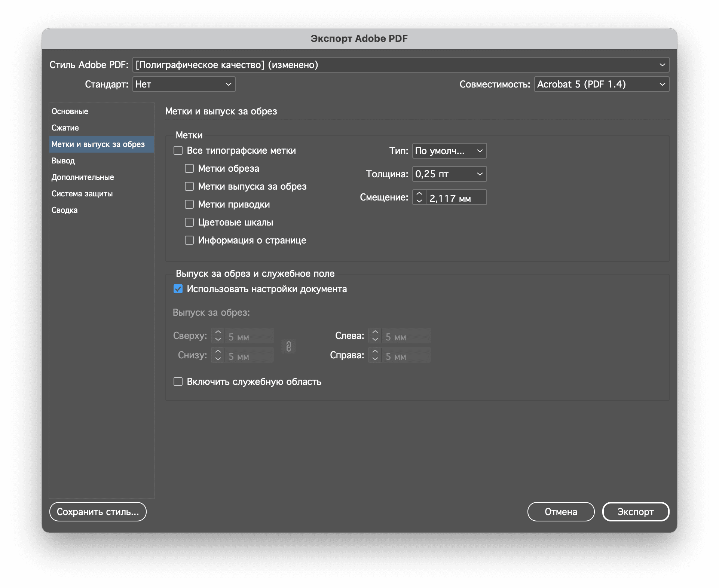Check the Метки обреза option
The width and height of the screenshot is (719, 588).
[x=189, y=168]
